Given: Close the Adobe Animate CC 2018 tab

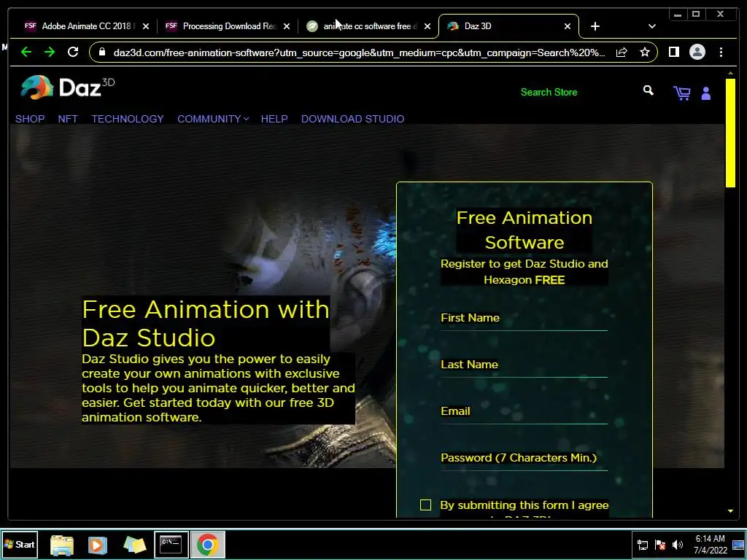Looking at the screenshot, I should 146,26.
